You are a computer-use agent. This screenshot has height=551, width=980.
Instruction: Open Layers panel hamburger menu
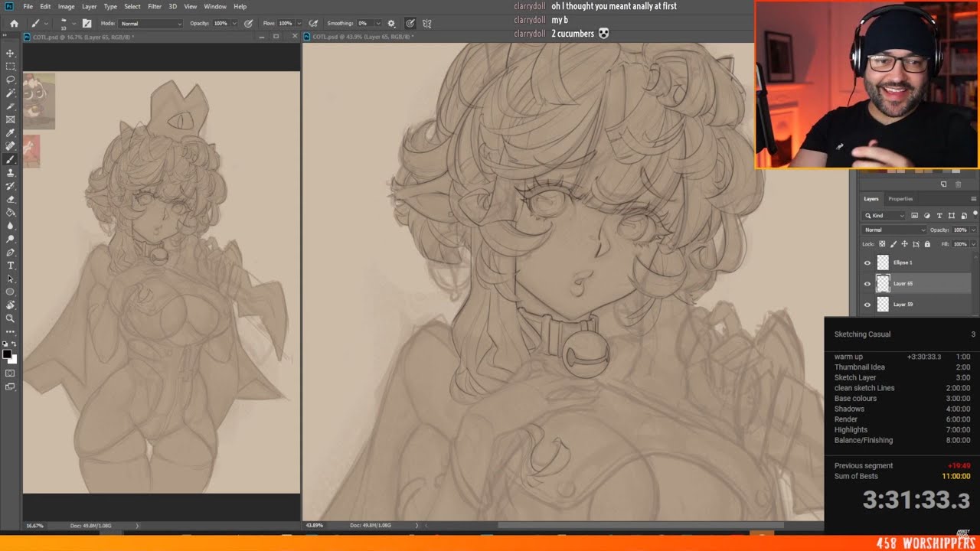[x=973, y=199]
